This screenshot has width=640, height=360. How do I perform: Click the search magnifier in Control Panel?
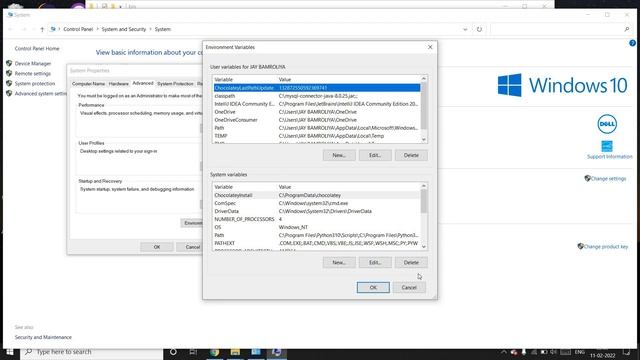click(627, 29)
